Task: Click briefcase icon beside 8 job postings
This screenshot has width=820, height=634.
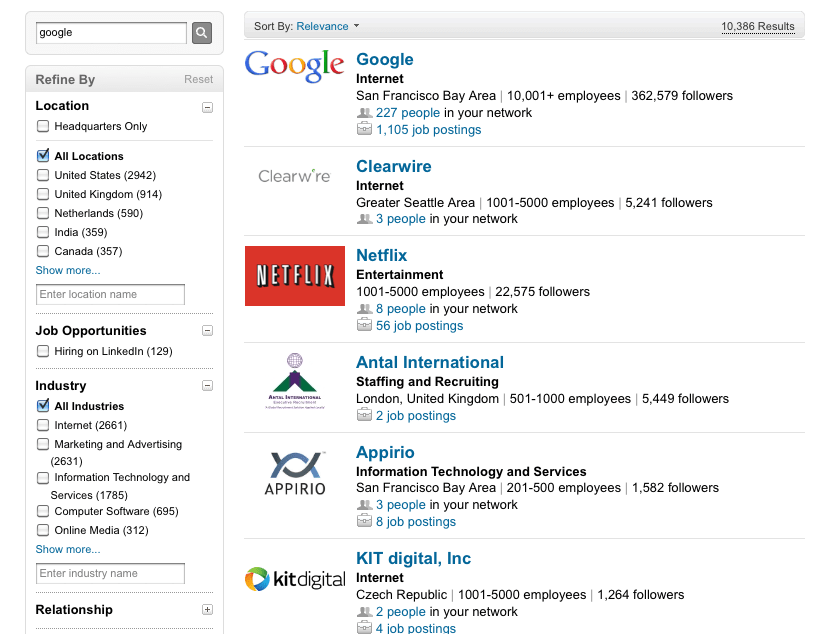Action: 364,521
